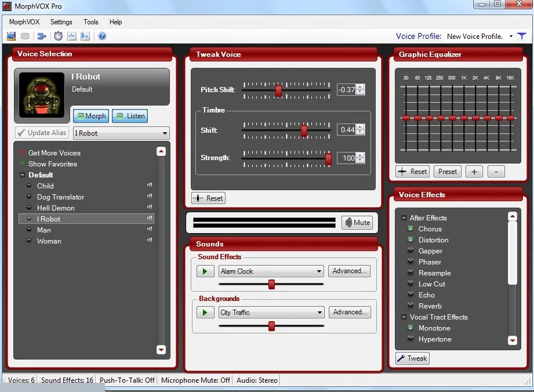Open Advanced options for Sound Effects
The width and height of the screenshot is (534, 392).
pos(350,271)
